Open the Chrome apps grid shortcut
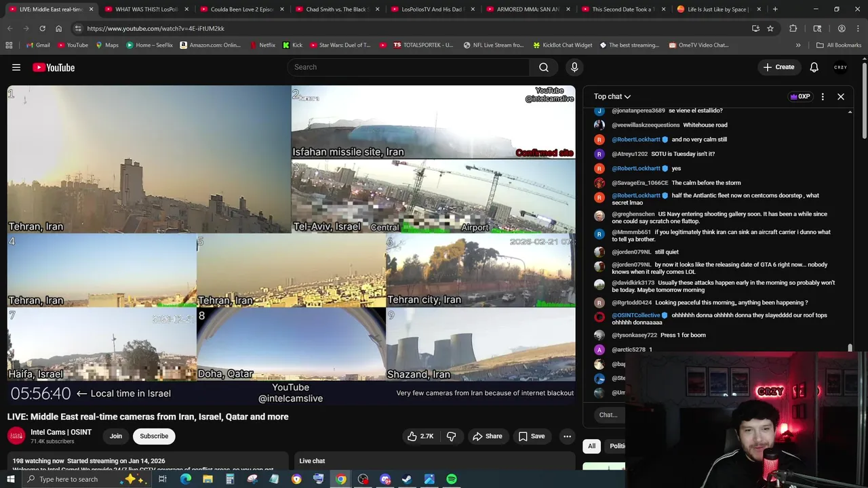Image resolution: width=868 pixels, height=488 pixels. (9, 45)
